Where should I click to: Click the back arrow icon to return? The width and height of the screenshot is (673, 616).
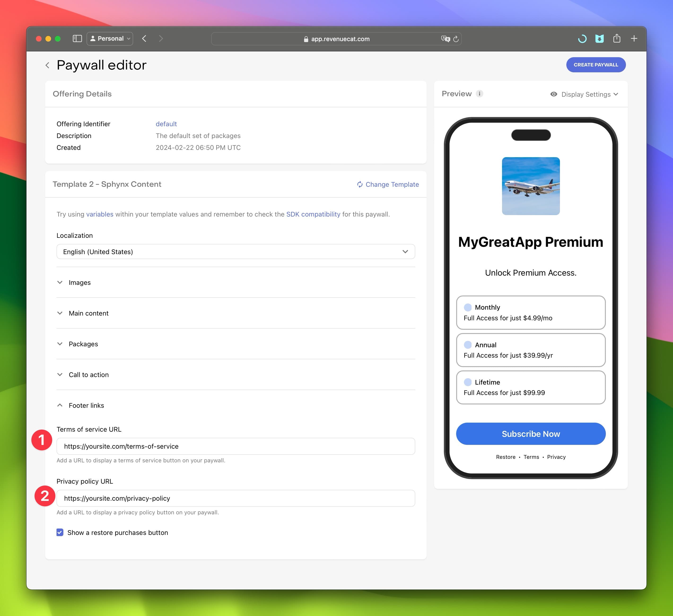click(47, 65)
